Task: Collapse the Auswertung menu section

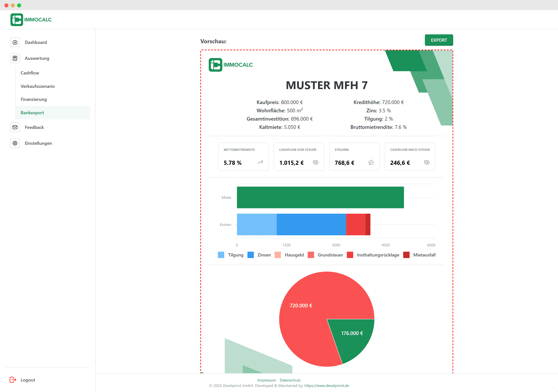Action: [x=37, y=58]
